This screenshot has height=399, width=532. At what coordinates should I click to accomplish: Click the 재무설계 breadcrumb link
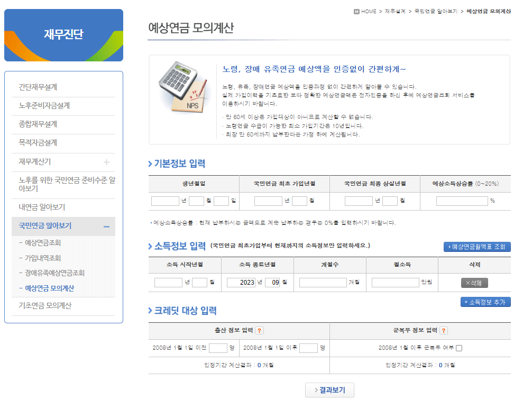pos(395,10)
